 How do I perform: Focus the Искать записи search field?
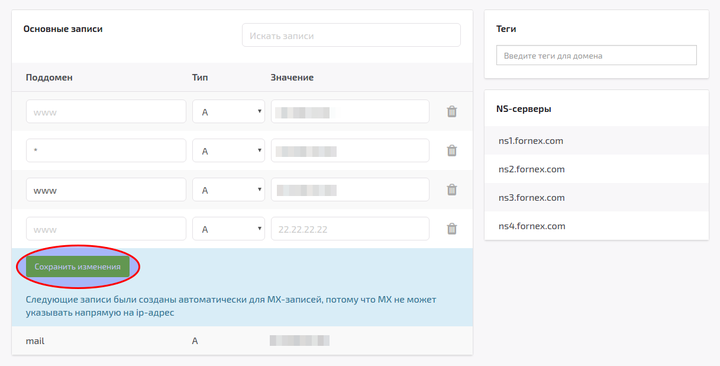[351, 35]
